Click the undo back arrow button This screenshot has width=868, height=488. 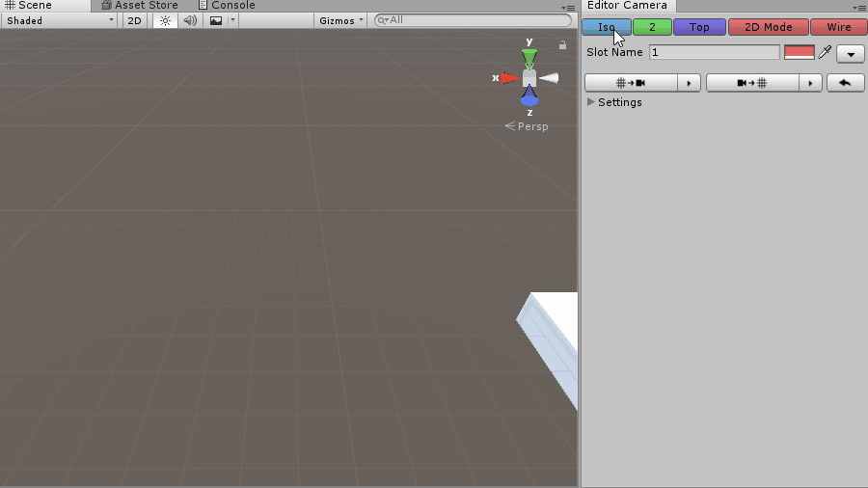[x=845, y=83]
